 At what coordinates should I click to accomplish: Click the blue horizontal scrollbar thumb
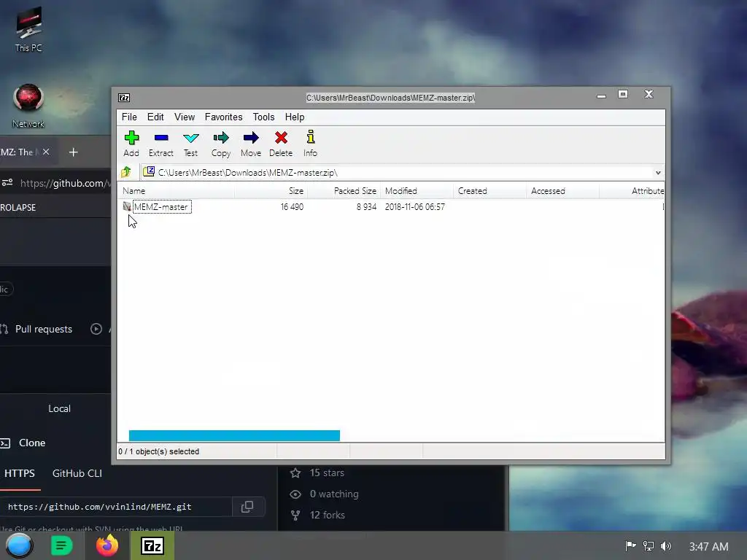234,435
